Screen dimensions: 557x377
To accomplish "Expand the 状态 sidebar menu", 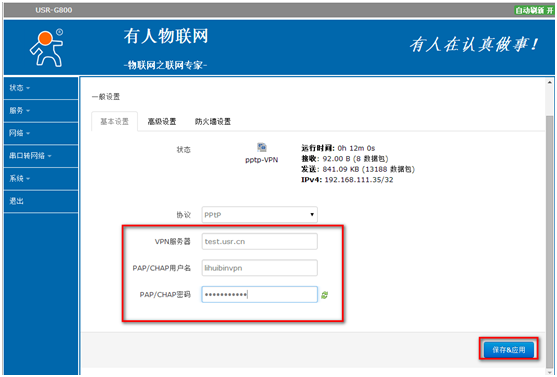I will coord(41,88).
